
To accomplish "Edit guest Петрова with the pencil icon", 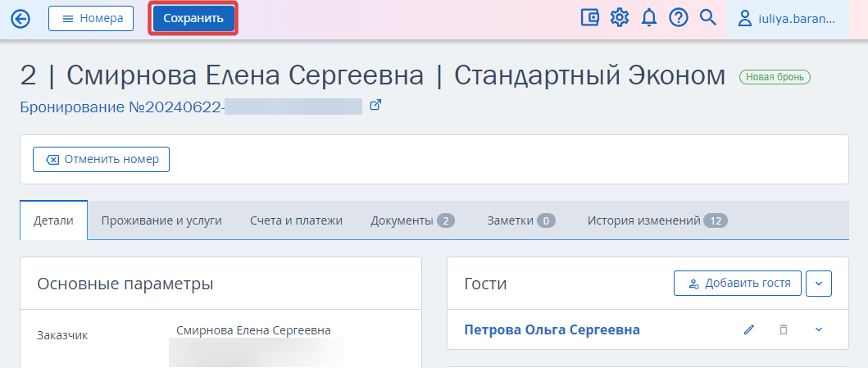I will coord(749,329).
